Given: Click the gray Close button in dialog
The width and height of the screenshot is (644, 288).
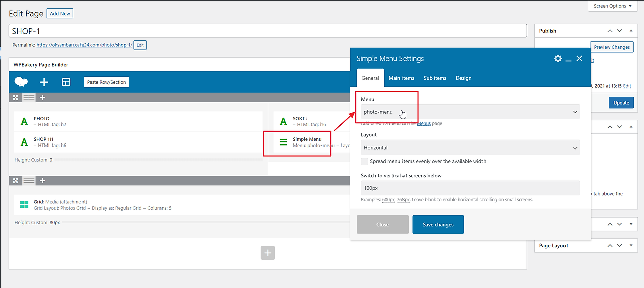Looking at the screenshot, I should pyautogui.click(x=382, y=225).
